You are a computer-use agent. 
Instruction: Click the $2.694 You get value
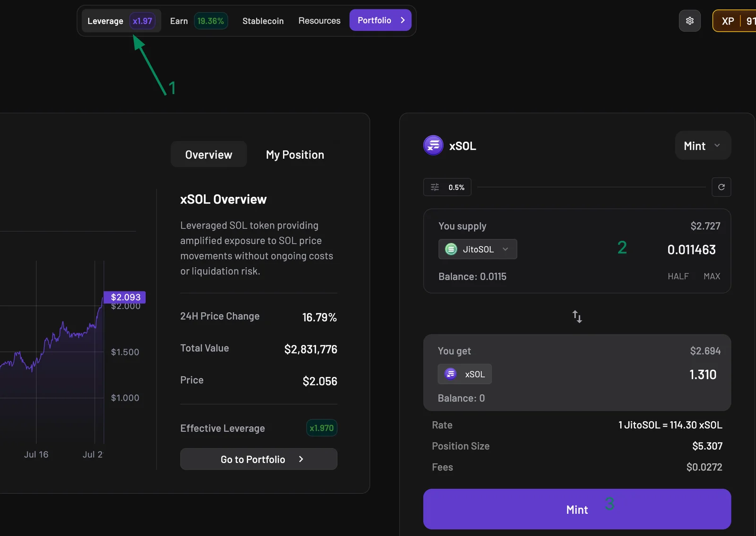click(705, 351)
